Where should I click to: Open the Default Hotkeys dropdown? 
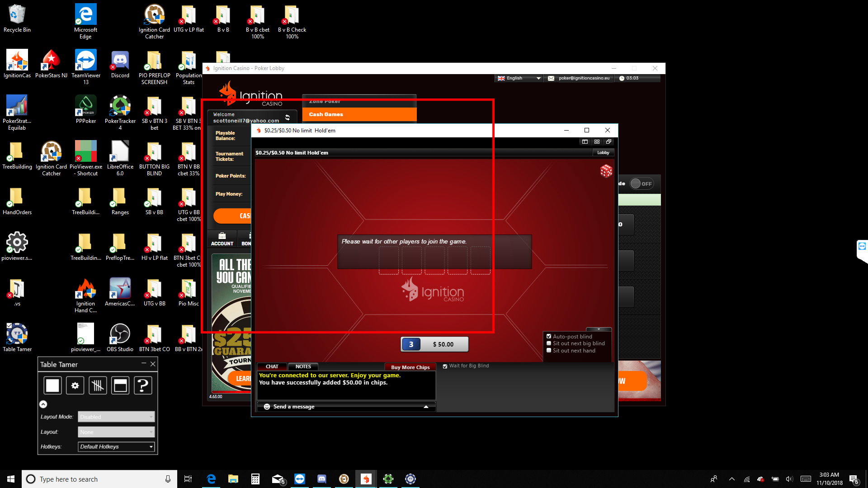(116, 446)
